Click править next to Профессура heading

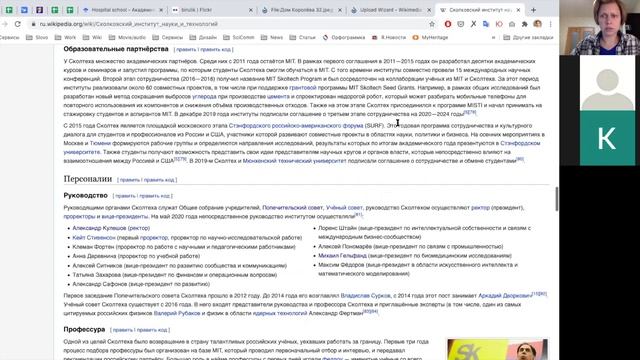tap(123, 330)
